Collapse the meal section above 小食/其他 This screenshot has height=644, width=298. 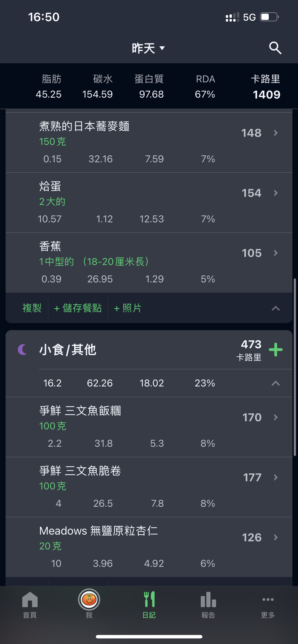(275, 308)
